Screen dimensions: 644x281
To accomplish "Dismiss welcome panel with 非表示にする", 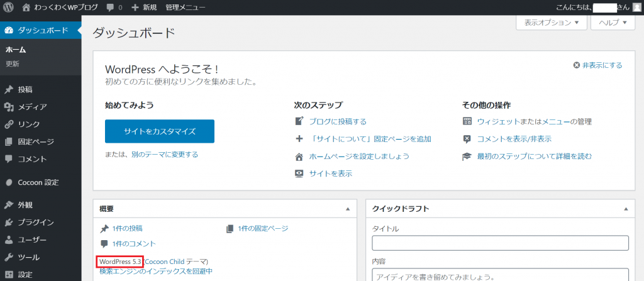I will coord(597,65).
